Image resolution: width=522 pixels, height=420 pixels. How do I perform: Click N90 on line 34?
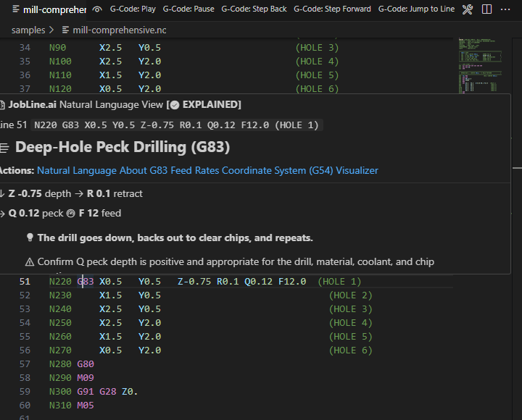[57, 48]
